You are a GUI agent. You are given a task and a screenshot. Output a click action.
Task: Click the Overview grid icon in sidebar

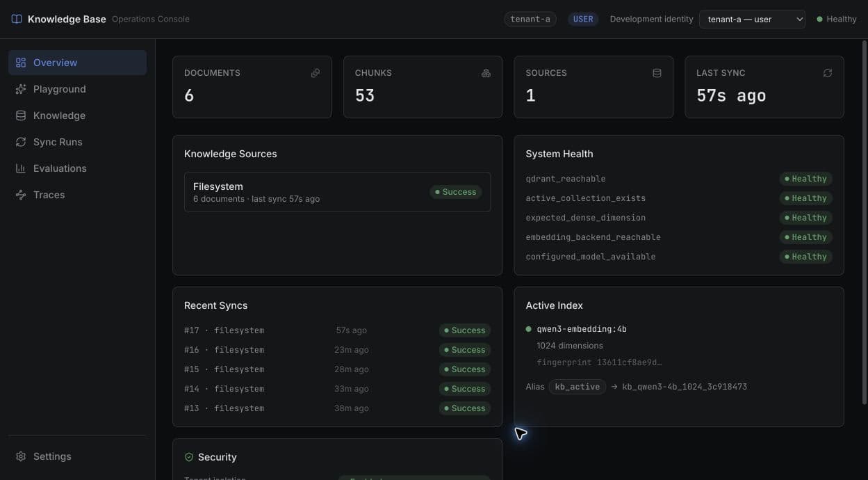coord(21,63)
